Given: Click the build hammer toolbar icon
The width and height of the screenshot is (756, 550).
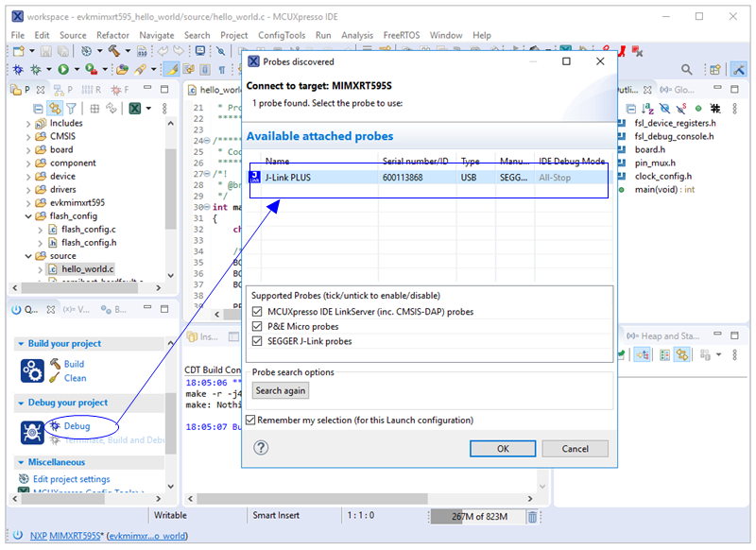Looking at the screenshot, I should coord(113,51).
